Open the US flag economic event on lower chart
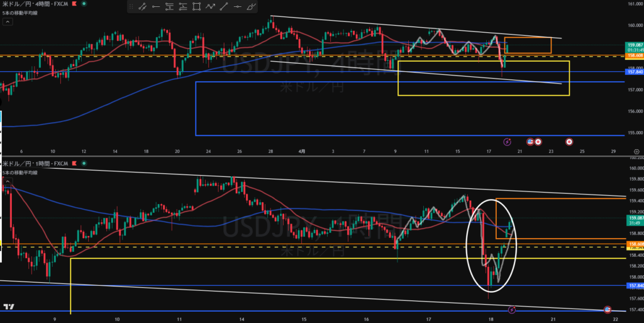This screenshot has height=323, width=644. point(608,309)
